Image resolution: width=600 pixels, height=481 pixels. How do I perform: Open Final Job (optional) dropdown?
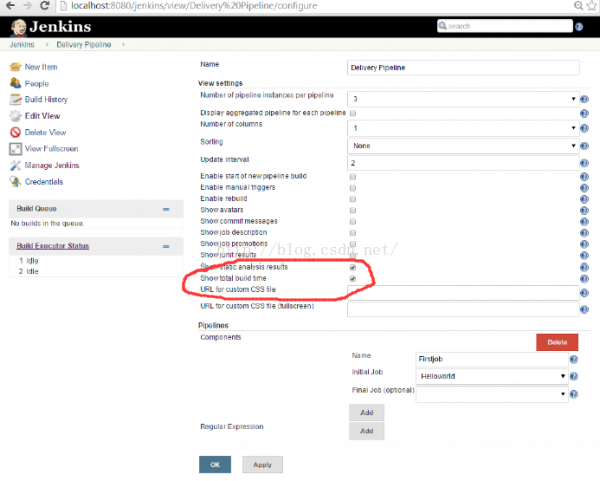click(492, 394)
